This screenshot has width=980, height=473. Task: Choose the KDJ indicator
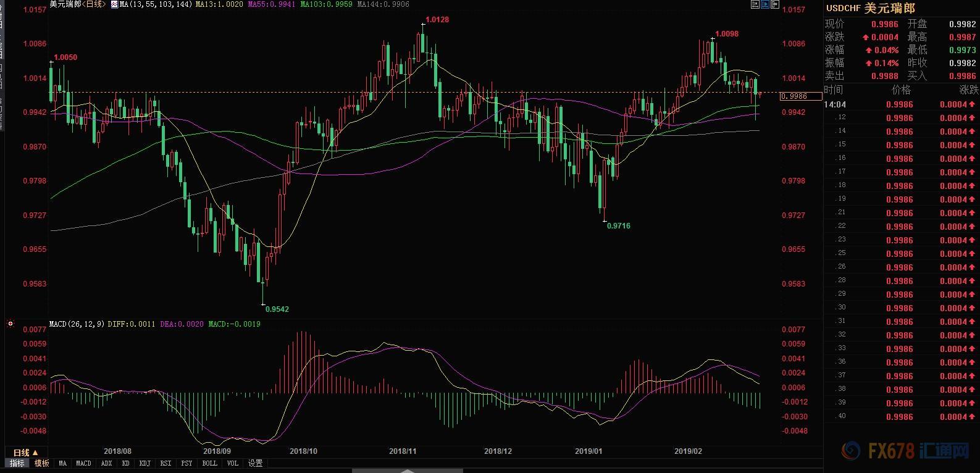click(145, 463)
